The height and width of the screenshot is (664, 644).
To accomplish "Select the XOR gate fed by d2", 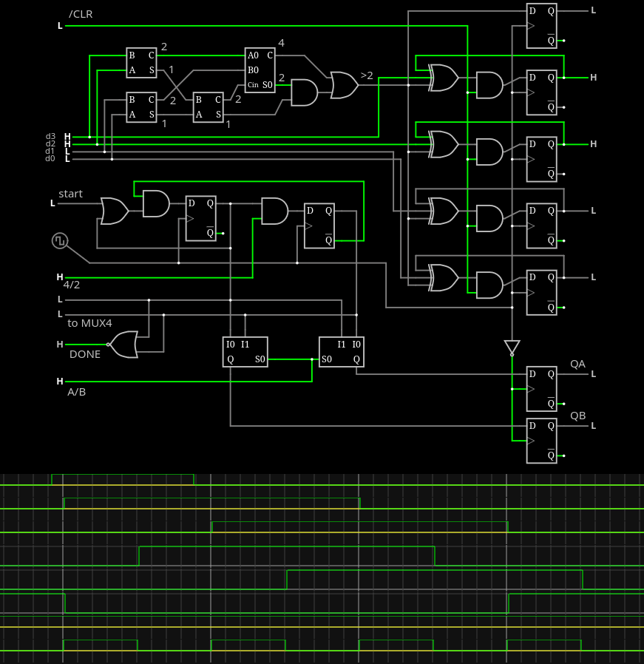I will coord(443,144).
